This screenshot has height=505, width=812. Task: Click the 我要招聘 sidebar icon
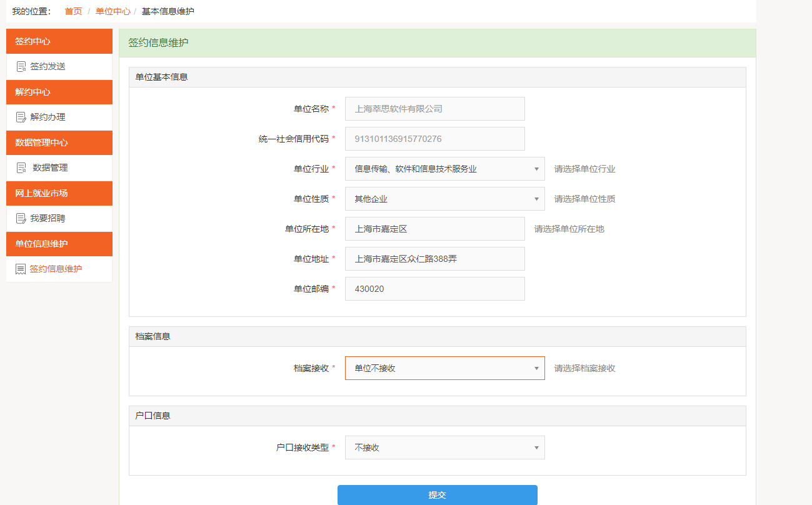(21, 218)
